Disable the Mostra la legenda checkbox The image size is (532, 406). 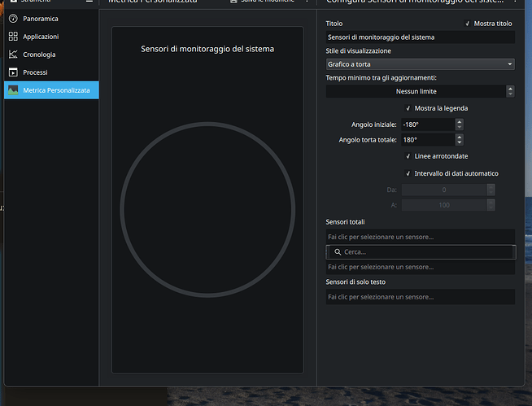coord(408,108)
